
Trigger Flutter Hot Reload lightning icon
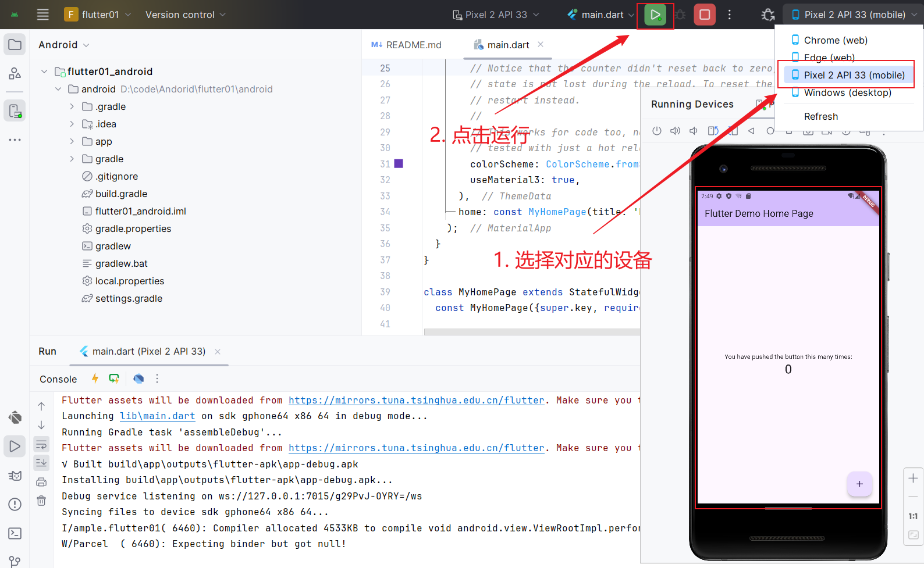pos(95,378)
